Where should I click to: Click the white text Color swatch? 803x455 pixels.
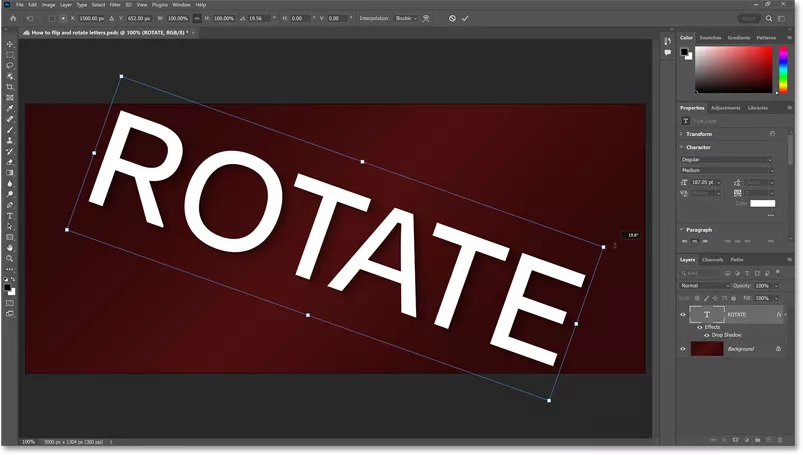(x=763, y=203)
